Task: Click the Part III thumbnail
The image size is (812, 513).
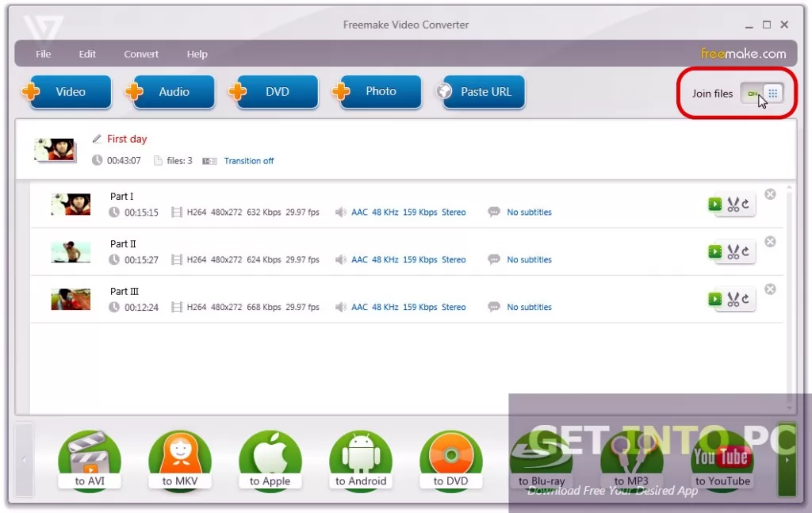Action: tap(71, 299)
